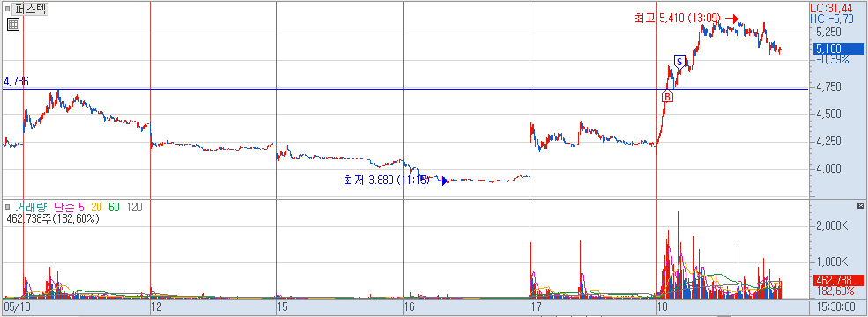This screenshot has height=317, width=868.
Task: Click the 최저 3,880 (11:15) low label
Action: pyautogui.click(x=386, y=180)
